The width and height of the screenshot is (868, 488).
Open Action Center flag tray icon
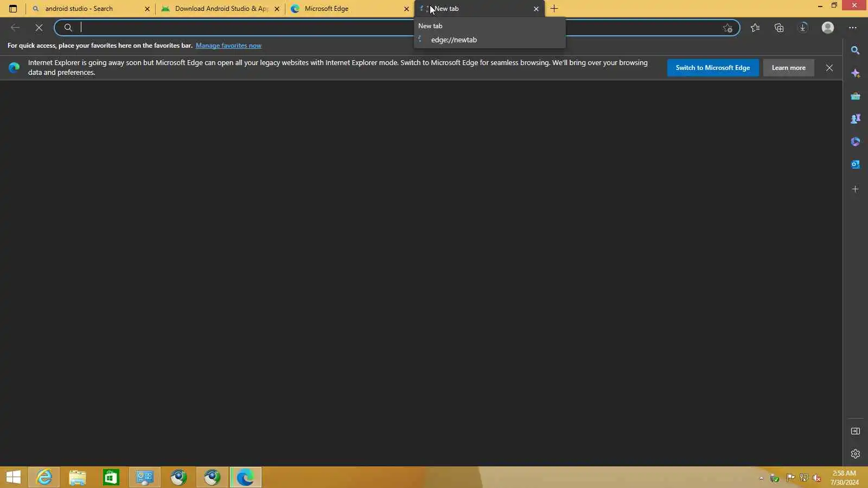790,478
